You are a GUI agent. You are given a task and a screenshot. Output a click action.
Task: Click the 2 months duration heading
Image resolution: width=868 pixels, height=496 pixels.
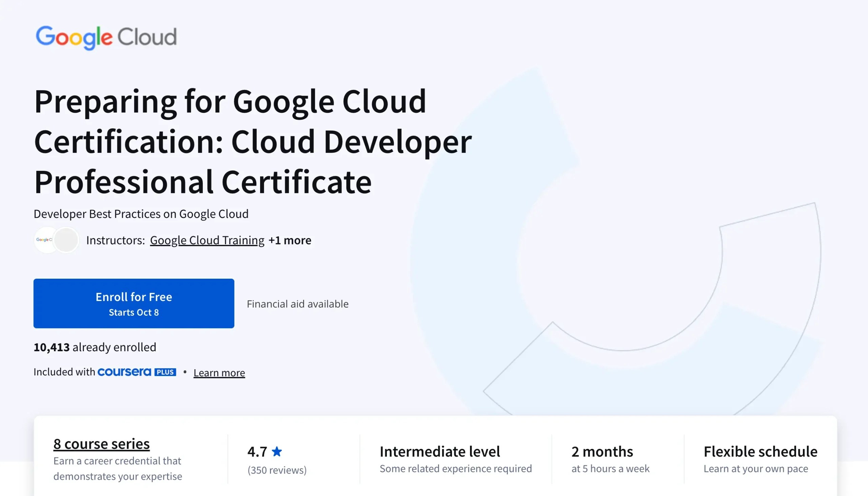tap(602, 452)
